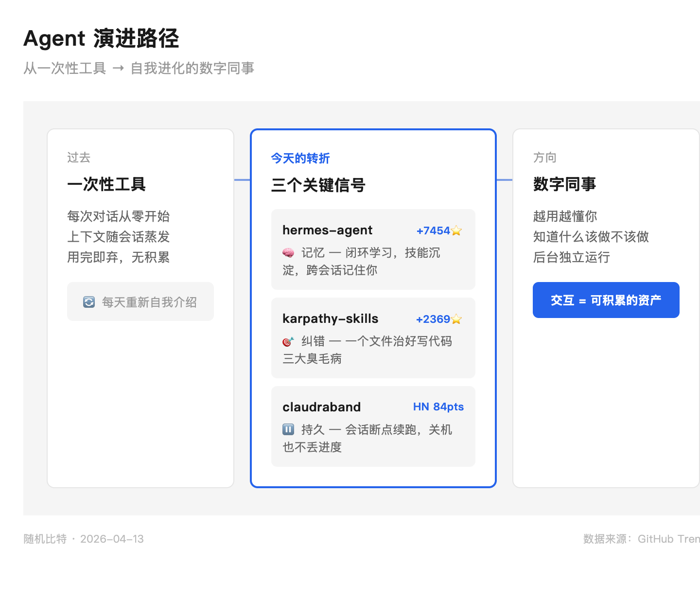The height and width of the screenshot is (601, 700).
Task: Click the pause emoji in claudraband card
Action: click(x=288, y=430)
